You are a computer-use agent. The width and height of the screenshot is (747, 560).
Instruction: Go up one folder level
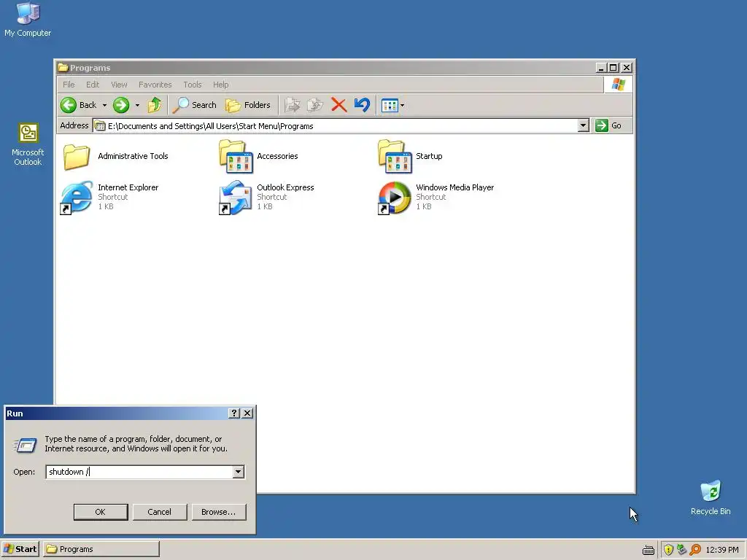click(x=155, y=105)
